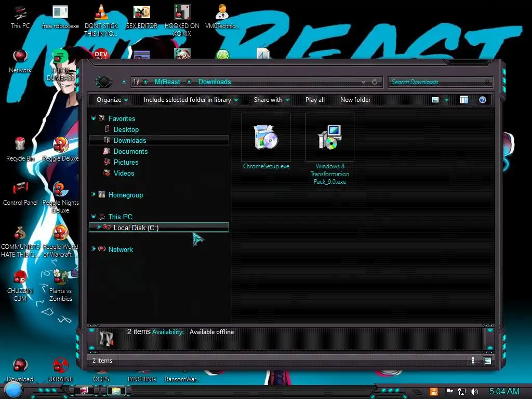Click the Java tray icon
532x399 pixels.
(433, 392)
